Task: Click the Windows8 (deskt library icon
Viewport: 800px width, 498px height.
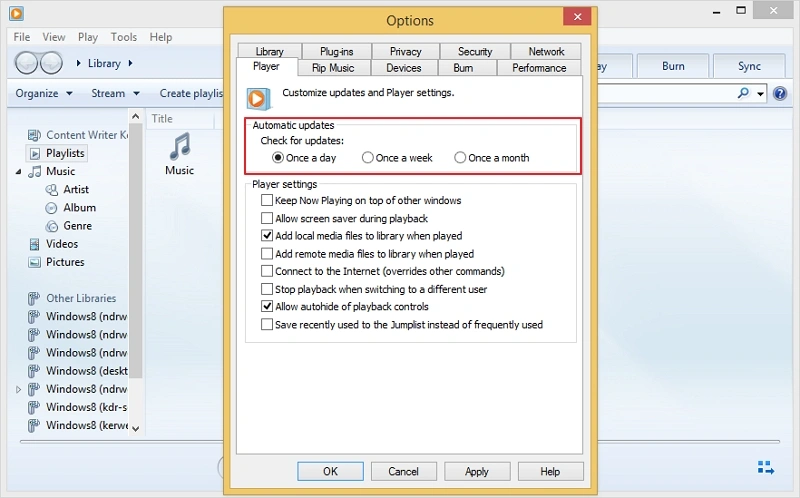Action: coord(34,371)
